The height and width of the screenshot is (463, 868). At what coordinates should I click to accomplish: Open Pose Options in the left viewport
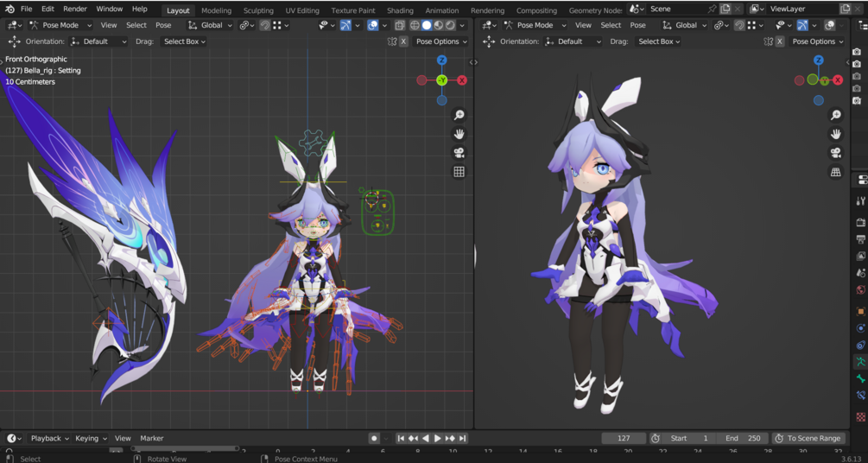click(440, 41)
